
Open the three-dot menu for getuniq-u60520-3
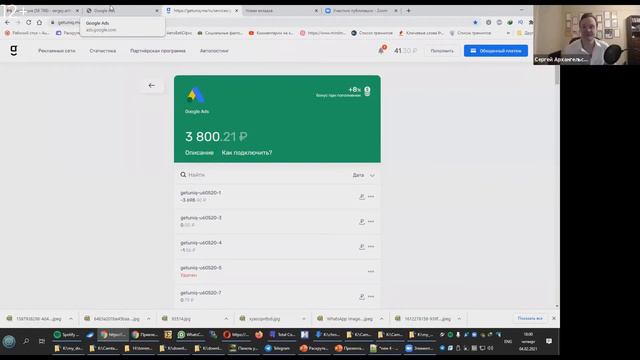[371, 221]
